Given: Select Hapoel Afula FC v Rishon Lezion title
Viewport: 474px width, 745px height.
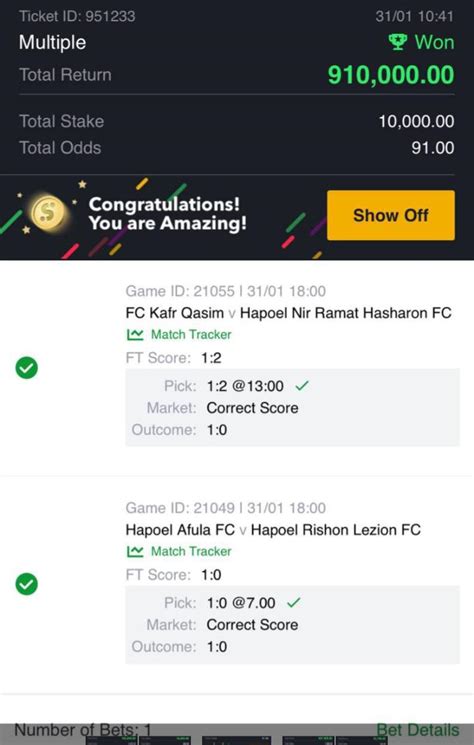Looking at the screenshot, I should tap(273, 530).
